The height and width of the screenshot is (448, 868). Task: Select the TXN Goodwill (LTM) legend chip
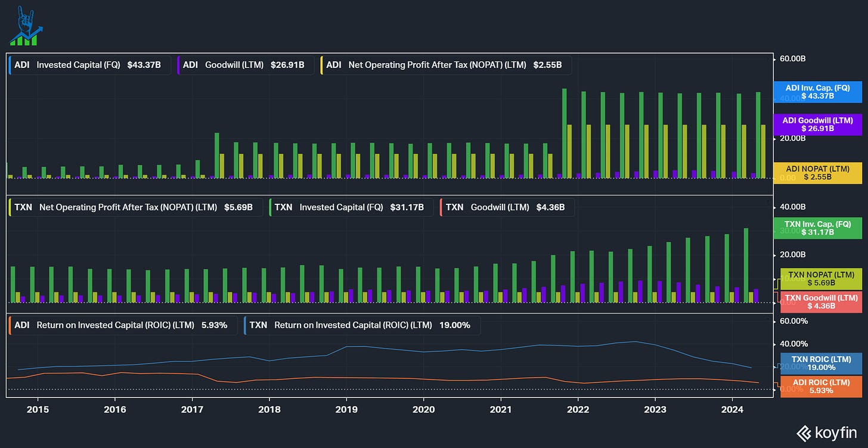[x=507, y=207]
